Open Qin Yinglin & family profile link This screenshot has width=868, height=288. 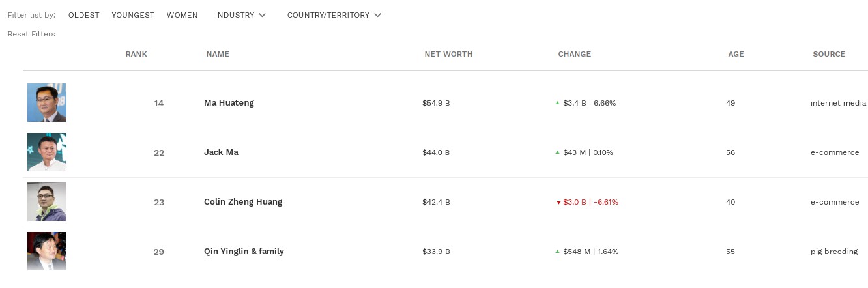coord(244,252)
